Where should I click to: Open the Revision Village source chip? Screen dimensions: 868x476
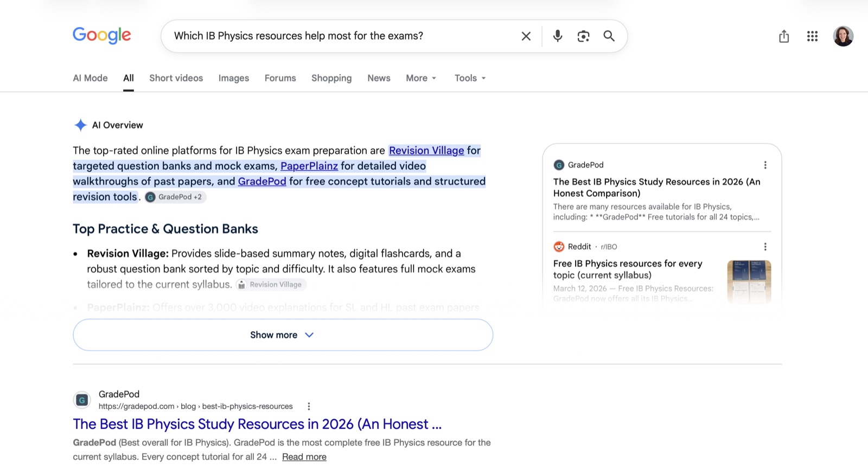click(x=271, y=285)
